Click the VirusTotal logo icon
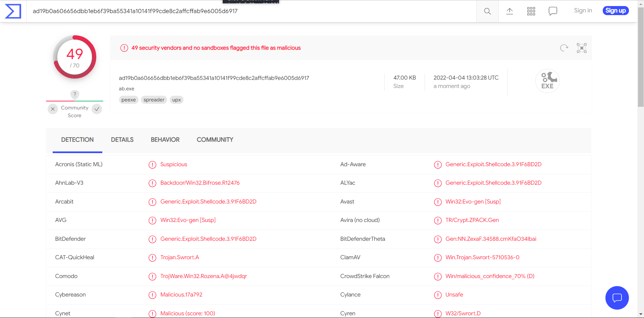The width and height of the screenshot is (644, 318). point(13,11)
